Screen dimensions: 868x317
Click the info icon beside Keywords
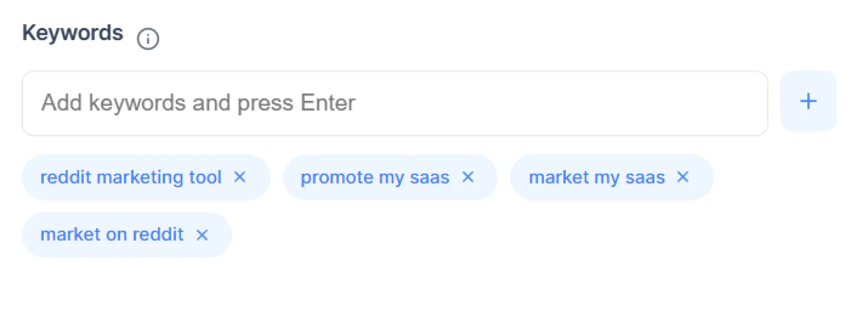click(x=148, y=39)
